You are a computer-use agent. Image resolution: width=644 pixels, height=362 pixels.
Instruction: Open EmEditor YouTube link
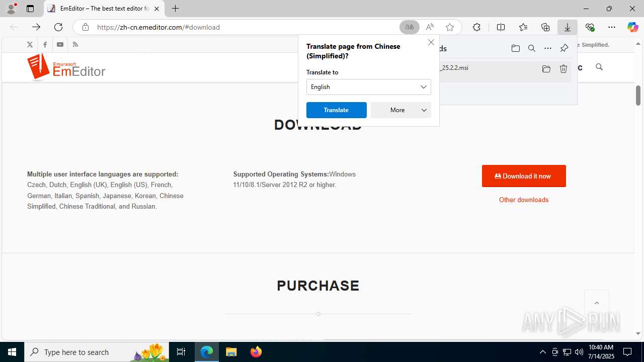tap(60, 45)
